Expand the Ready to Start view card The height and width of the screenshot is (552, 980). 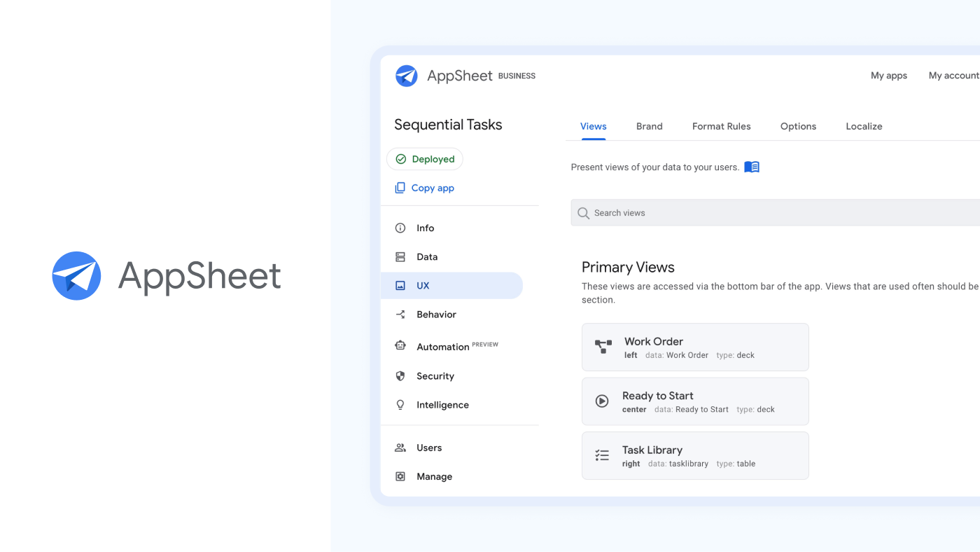point(695,401)
